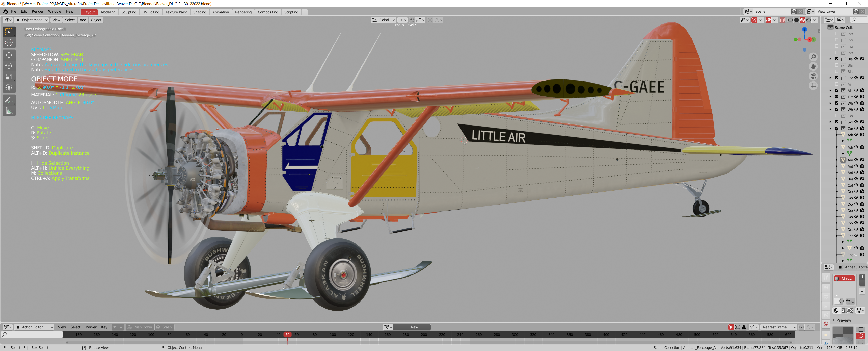Screen dimensions: 868x351
Task: Enable the Flo collection checkbox
Action: tap(837, 116)
